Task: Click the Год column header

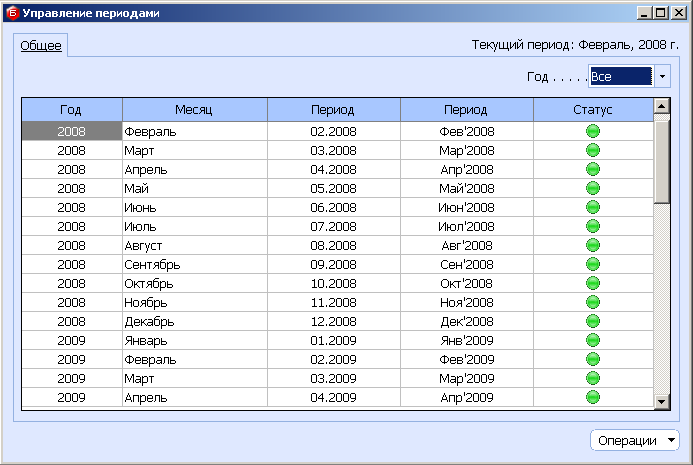Action: (x=71, y=109)
